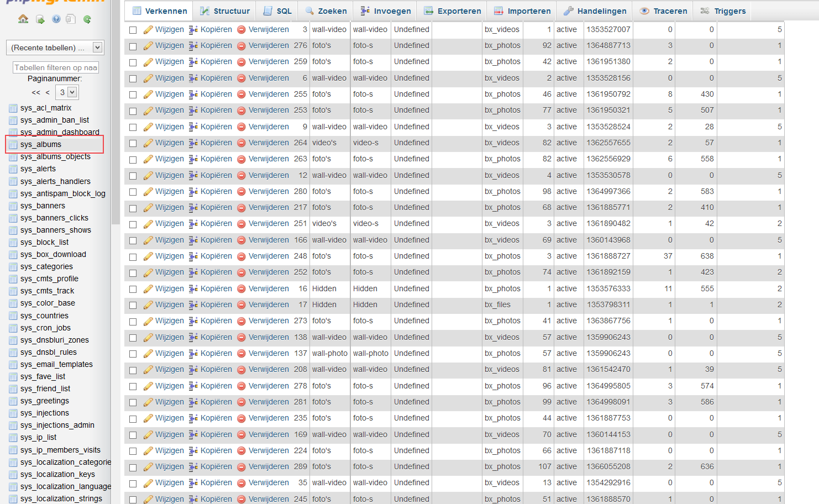Click the table filter input field
This screenshot has width=819, height=504.
(56, 67)
